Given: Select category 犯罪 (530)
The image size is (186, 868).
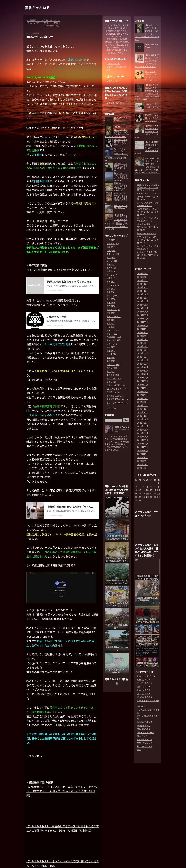Looking at the screenshot, I should point(111,299).
